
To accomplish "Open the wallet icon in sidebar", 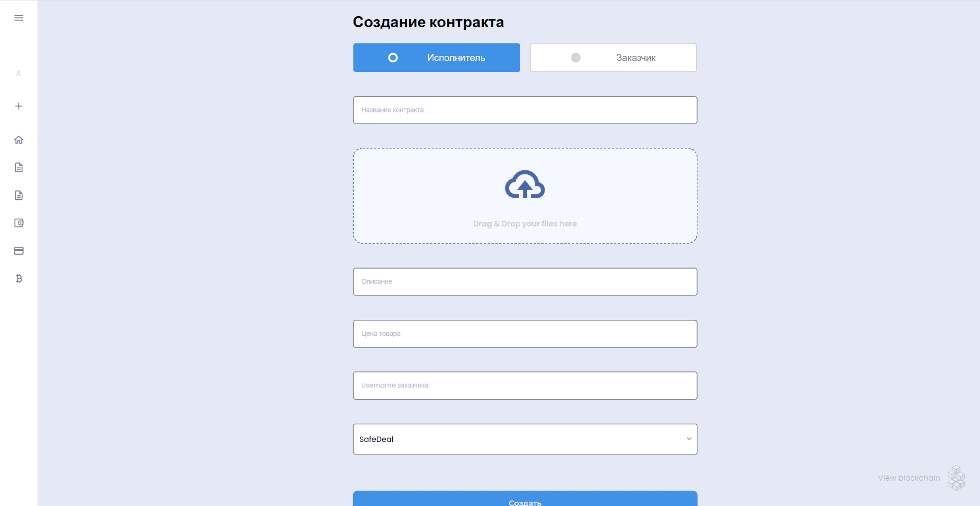I will coord(19,223).
